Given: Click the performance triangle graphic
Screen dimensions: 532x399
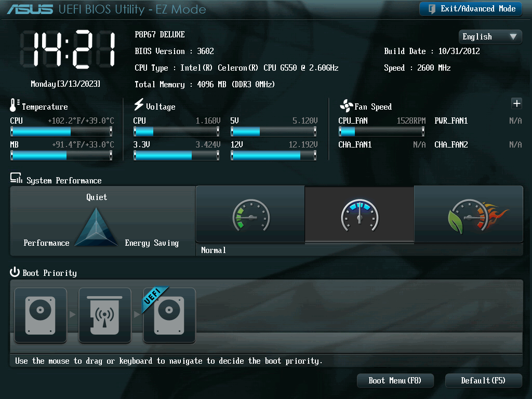Looking at the screenshot, I should click(x=96, y=227).
